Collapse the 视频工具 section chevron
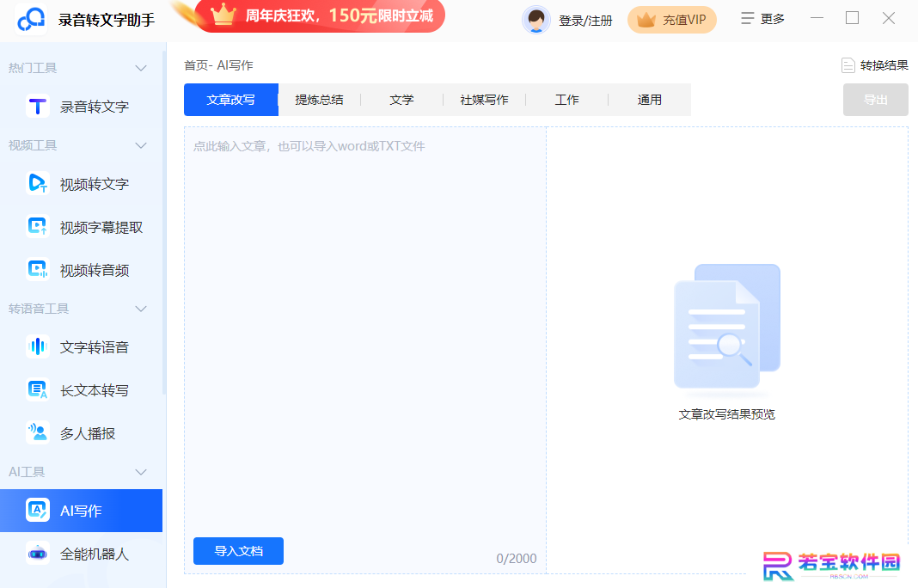This screenshot has height=588, width=918. [140, 145]
